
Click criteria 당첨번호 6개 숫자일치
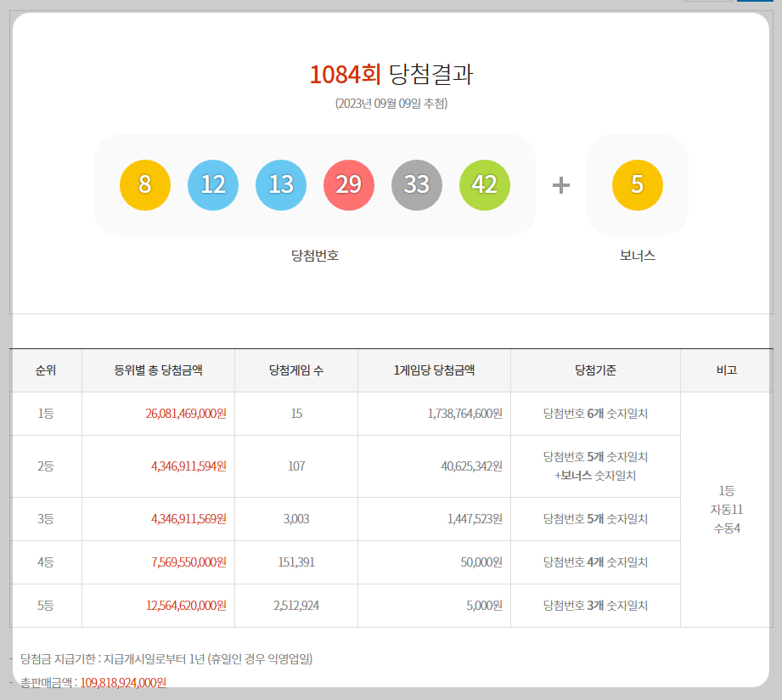[x=595, y=414]
